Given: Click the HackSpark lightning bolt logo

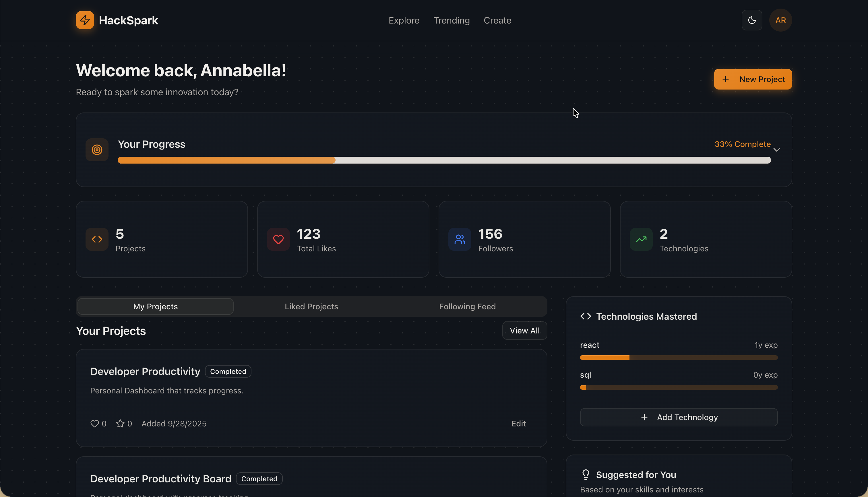Looking at the screenshot, I should tap(85, 20).
